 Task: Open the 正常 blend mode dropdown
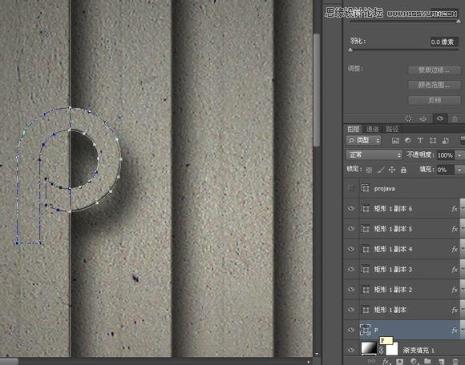click(374, 155)
